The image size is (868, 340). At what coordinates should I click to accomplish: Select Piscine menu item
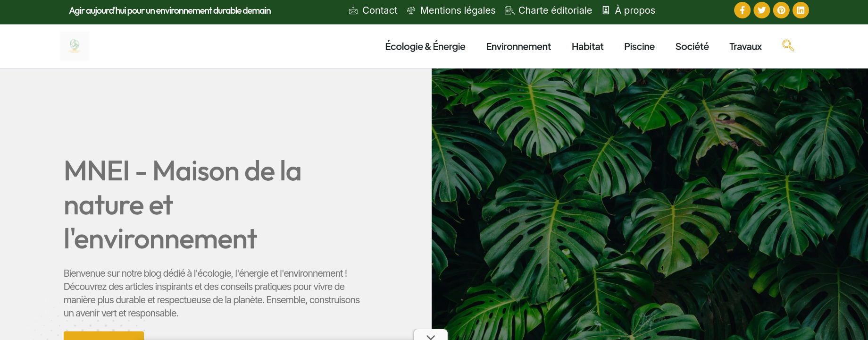click(639, 46)
